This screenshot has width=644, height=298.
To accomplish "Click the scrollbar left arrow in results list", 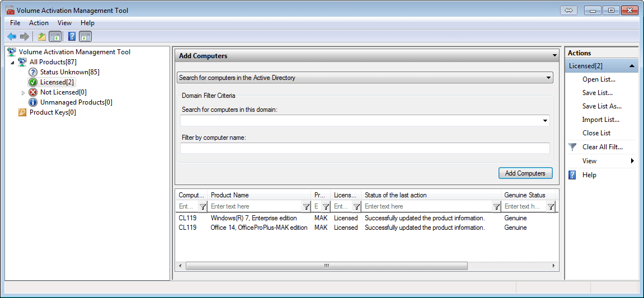I will click(x=180, y=266).
